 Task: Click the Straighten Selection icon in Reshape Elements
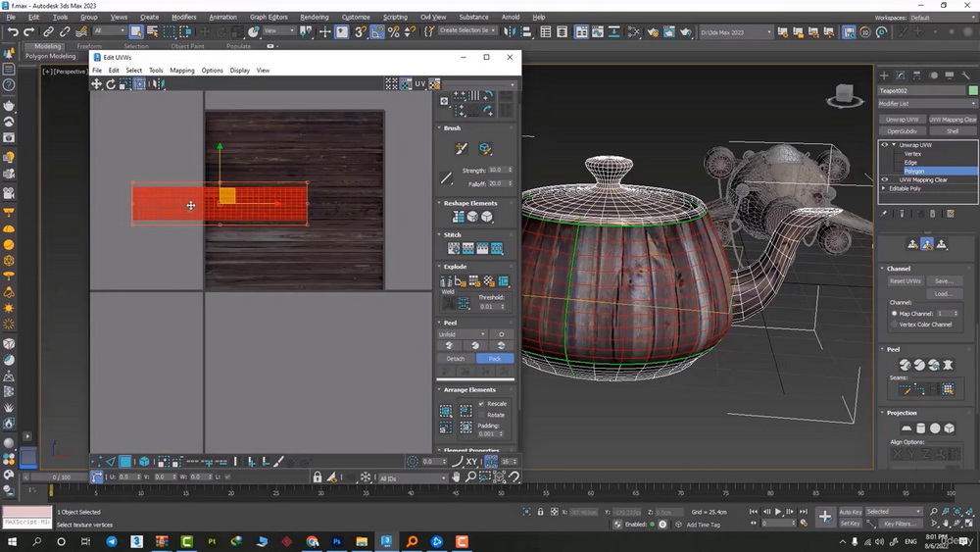[x=458, y=217]
